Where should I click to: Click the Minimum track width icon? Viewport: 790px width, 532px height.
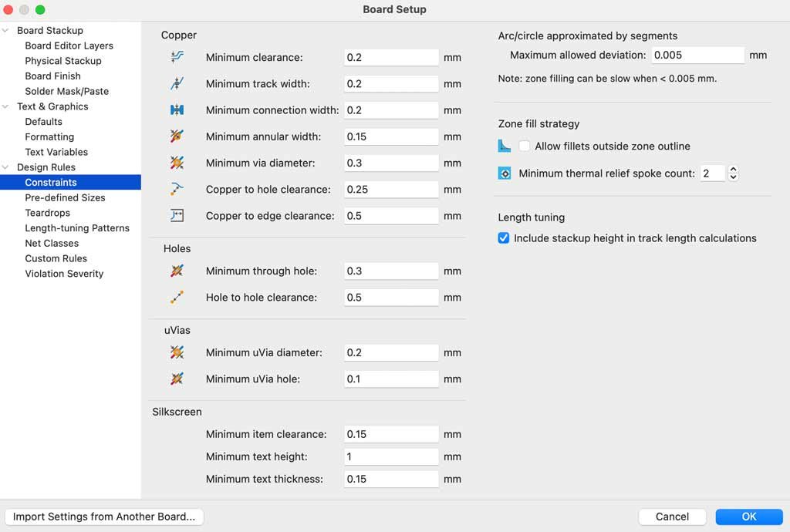[177, 84]
